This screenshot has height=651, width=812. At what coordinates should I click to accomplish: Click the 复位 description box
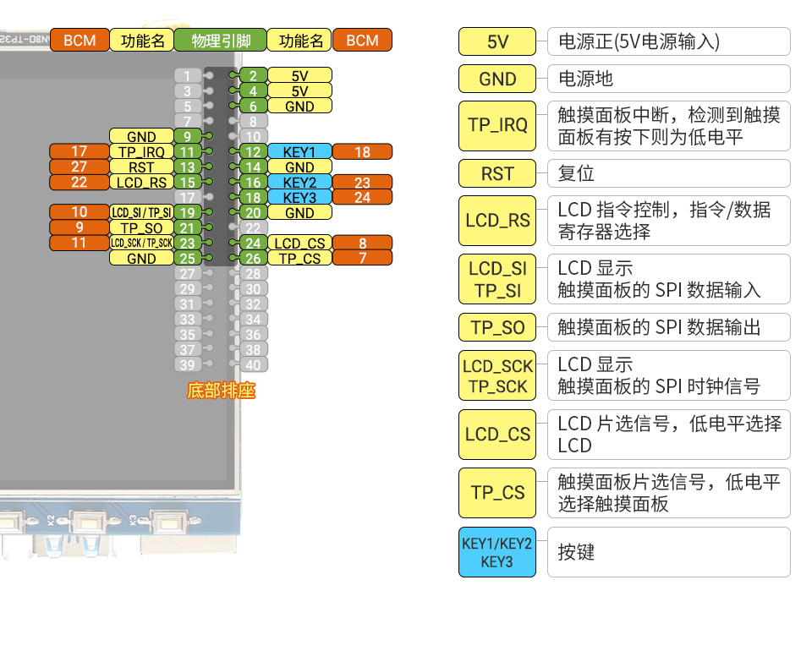(668, 173)
